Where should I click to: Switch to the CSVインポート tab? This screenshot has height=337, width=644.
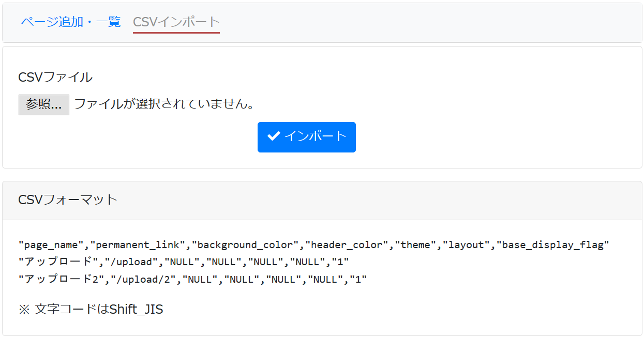coord(176,22)
